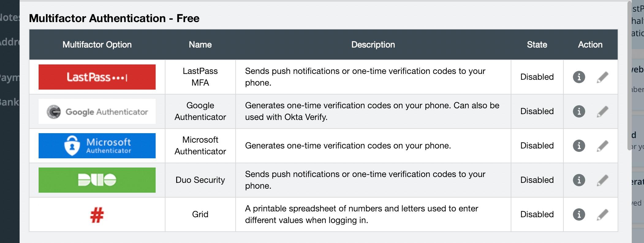Edit the Duo Security option

pos(602,180)
